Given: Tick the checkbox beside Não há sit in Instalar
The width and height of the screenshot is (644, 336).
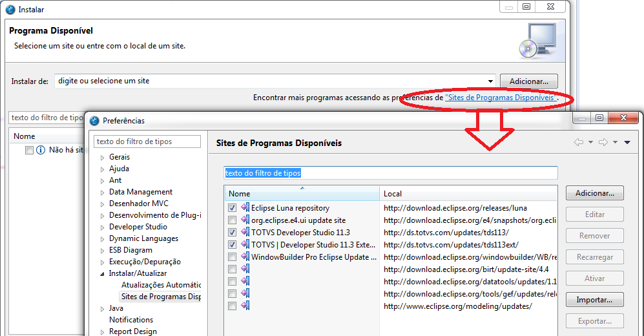Looking at the screenshot, I should pyautogui.click(x=29, y=151).
